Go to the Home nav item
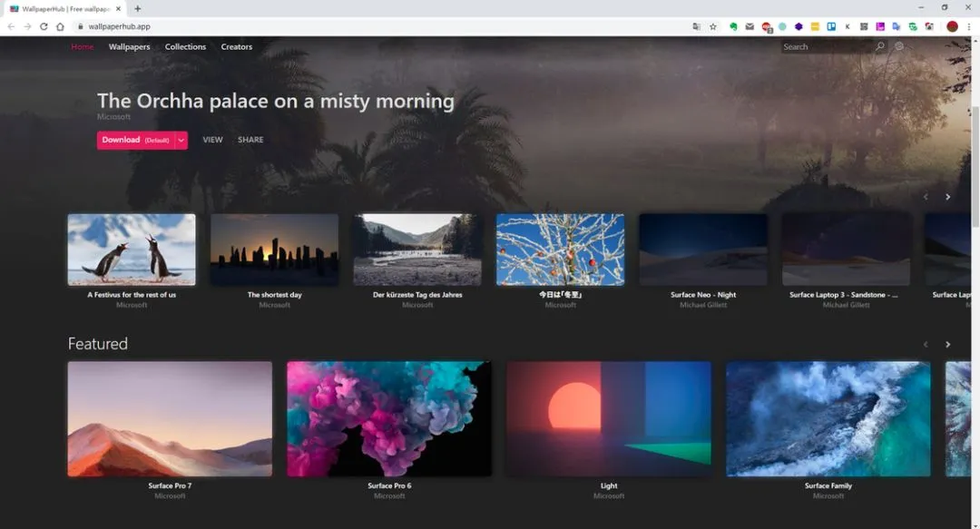This screenshot has width=980, height=529. pos(82,47)
